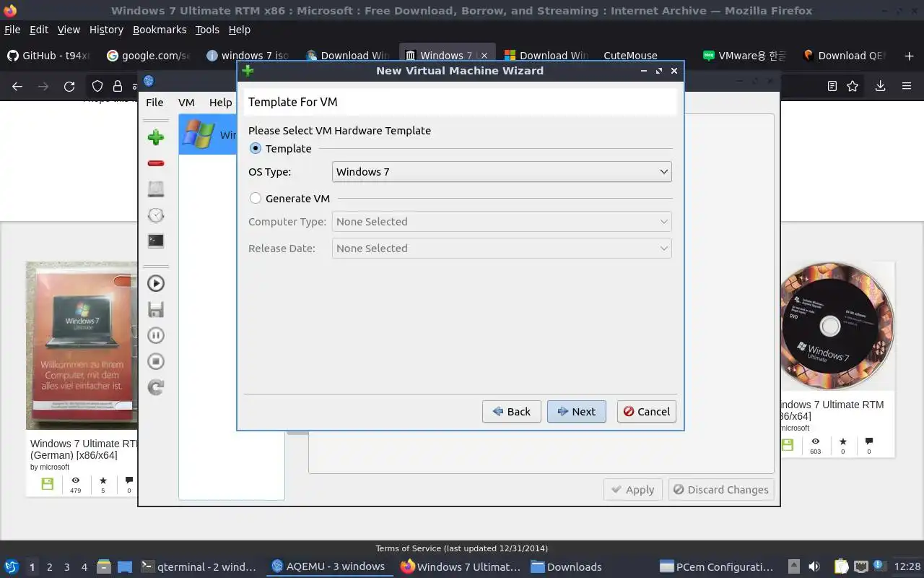Click the clock snapshot icon in the AQEMU sidebar
The width and height of the screenshot is (924, 578).
tap(156, 215)
